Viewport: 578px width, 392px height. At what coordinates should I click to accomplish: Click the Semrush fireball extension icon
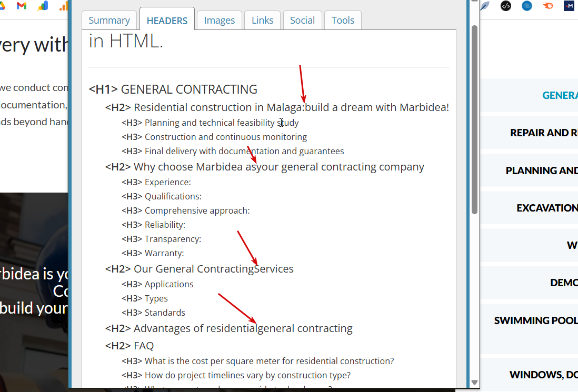(548, 6)
